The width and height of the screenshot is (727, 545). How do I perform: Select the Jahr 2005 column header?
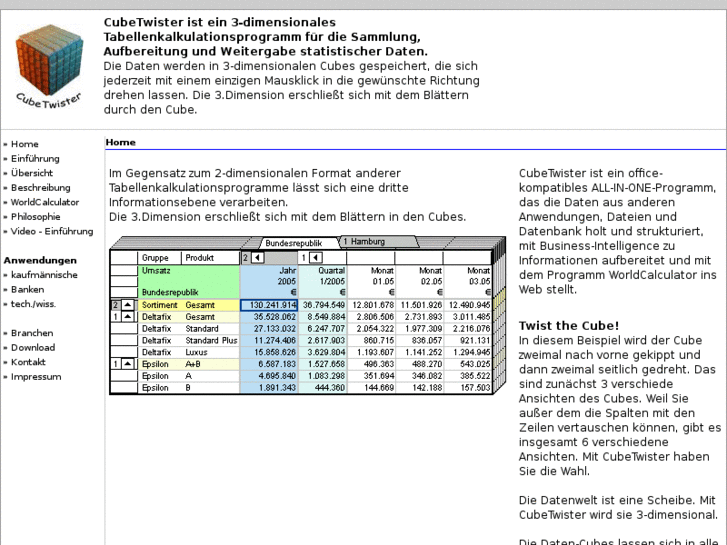[269, 281]
